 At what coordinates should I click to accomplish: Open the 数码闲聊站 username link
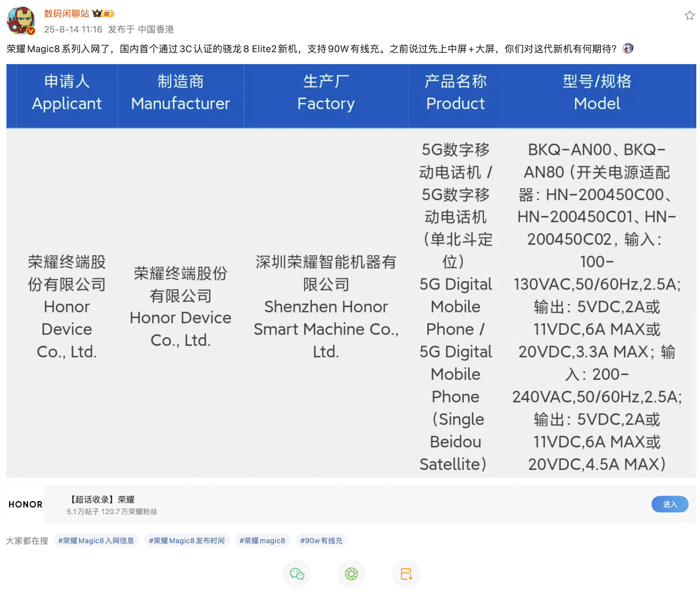pos(67,14)
